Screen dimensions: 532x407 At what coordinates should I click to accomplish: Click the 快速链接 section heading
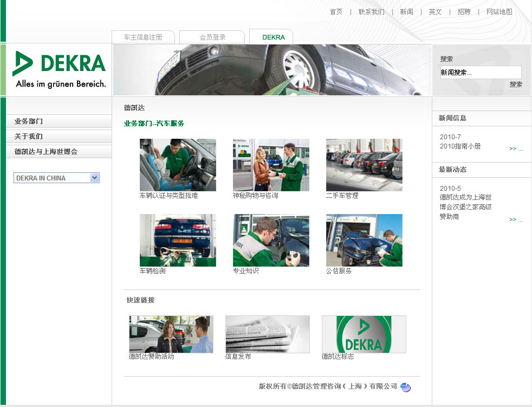pyautogui.click(x=140, y=300)
